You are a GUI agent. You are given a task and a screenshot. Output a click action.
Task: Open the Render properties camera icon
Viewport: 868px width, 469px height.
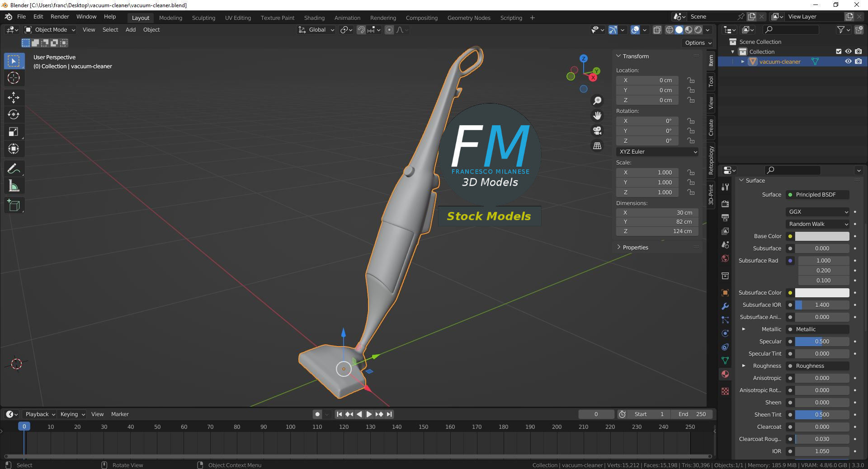click(x=725, y=204)
